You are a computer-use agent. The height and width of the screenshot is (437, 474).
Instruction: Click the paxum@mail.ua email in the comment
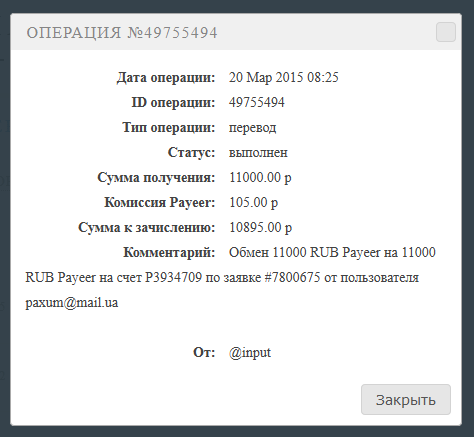tap(72, 303)
